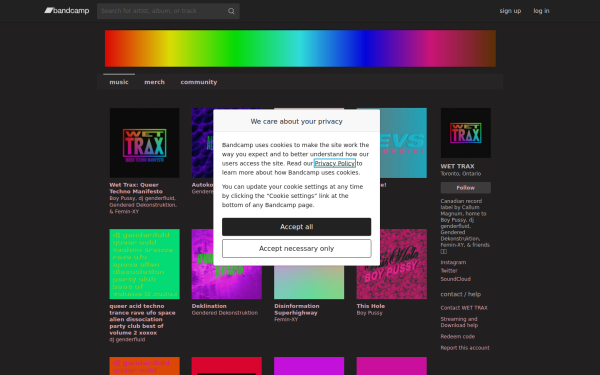Click the Follow button

[466, 188]
